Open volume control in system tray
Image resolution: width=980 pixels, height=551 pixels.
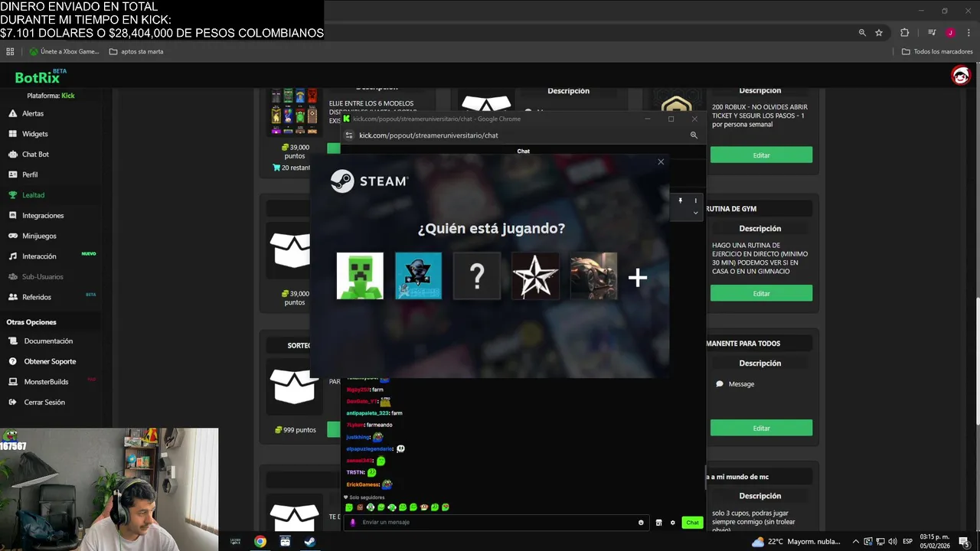point(893,542)
